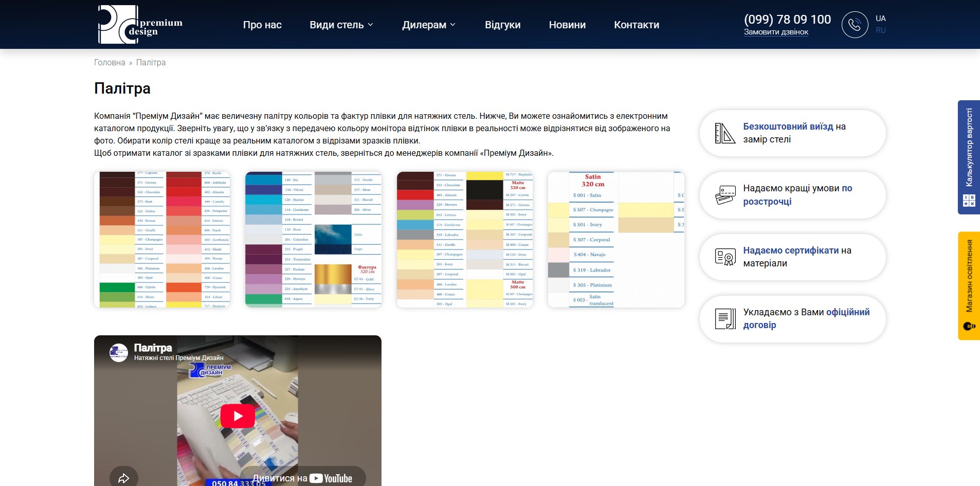980x486 pixels.
Task: Click the phone call icon in header
Action: click(x=855, y=25)
